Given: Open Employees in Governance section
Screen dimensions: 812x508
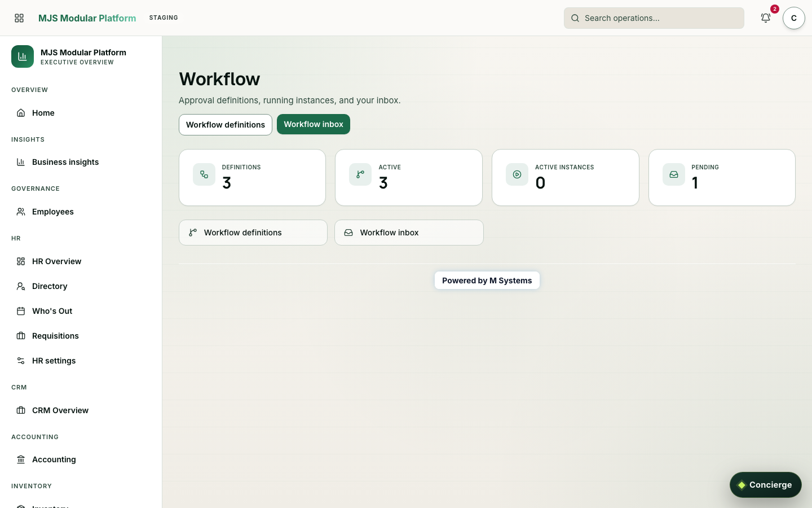Looking at the screenshot, I should [81, 212].
